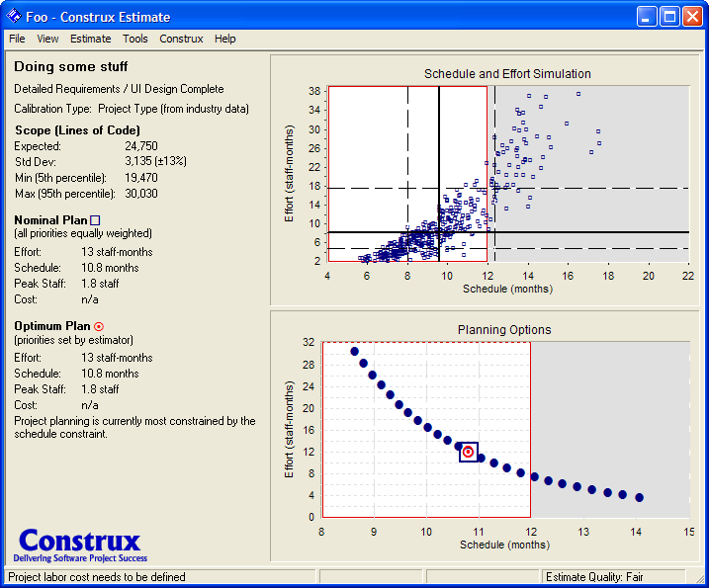
Task: Open the Construx menu
Action: [x=181, y=39]
